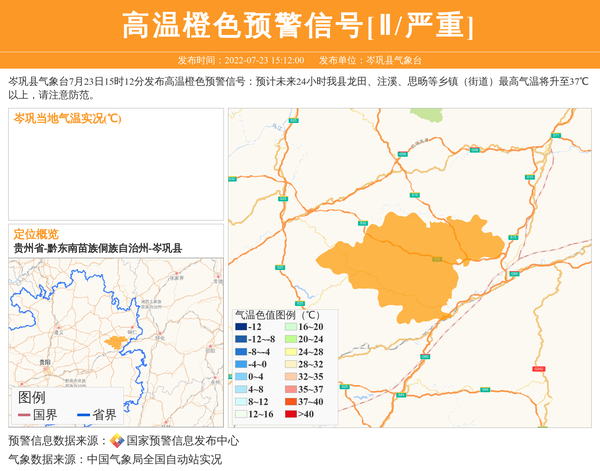
Task: Click the 定位概览 panel heading
Action: (36, 233)
